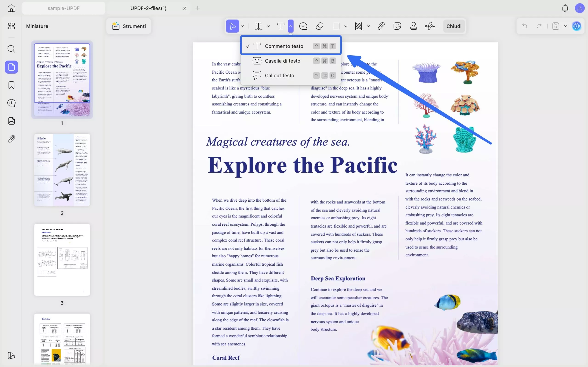Click the attachment paperclip in toolbar
The width and height of the screenshot is (588, 367).
pos(381,26)
